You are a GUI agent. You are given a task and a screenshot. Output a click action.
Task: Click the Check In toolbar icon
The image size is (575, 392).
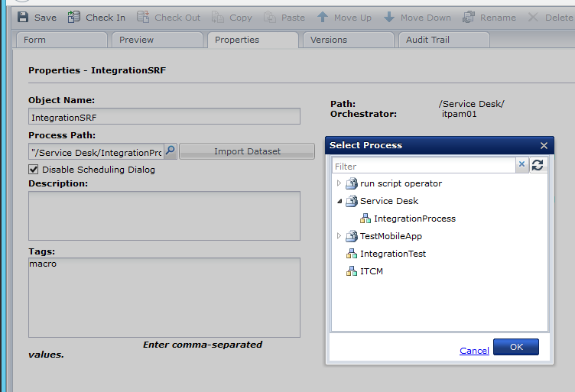[x=74, y=17]
